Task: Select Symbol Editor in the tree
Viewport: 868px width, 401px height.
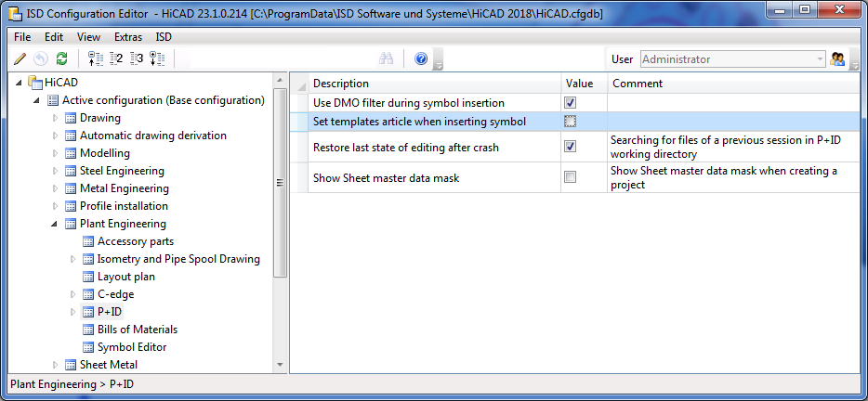Action: [x=132, y=347]
